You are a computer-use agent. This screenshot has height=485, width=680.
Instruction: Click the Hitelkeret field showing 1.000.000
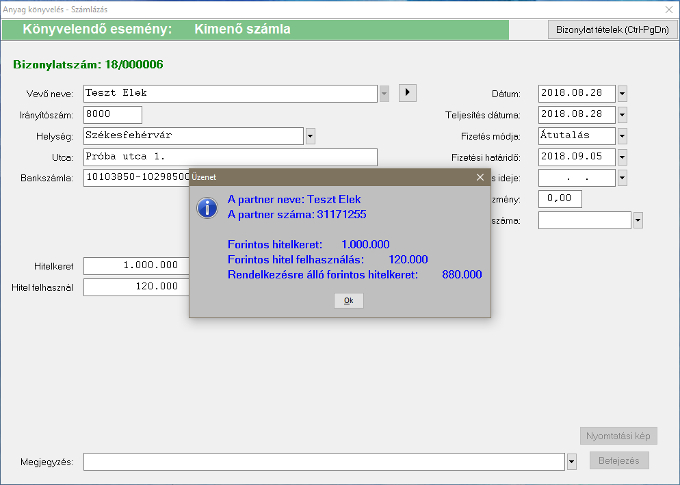point(137,265)
